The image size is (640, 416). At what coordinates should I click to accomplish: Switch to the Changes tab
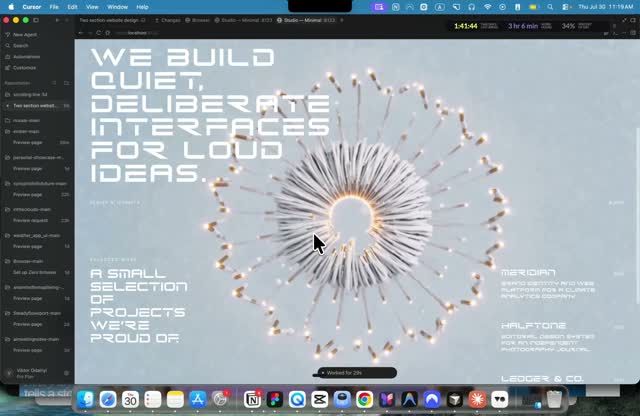click(168, 20)
